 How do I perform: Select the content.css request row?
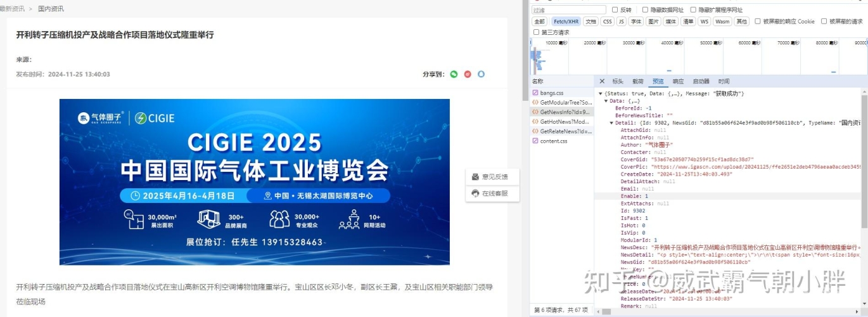tap(562, 141)
